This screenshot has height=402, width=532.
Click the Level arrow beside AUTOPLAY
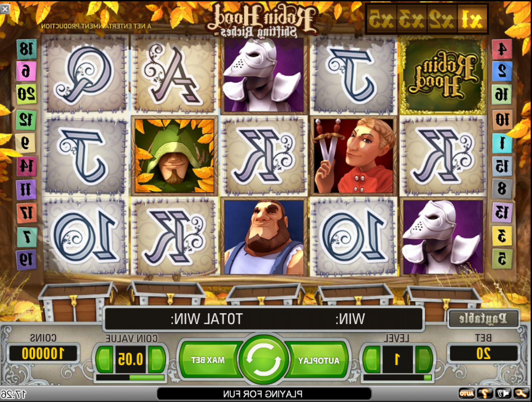[x=372, y=360]
